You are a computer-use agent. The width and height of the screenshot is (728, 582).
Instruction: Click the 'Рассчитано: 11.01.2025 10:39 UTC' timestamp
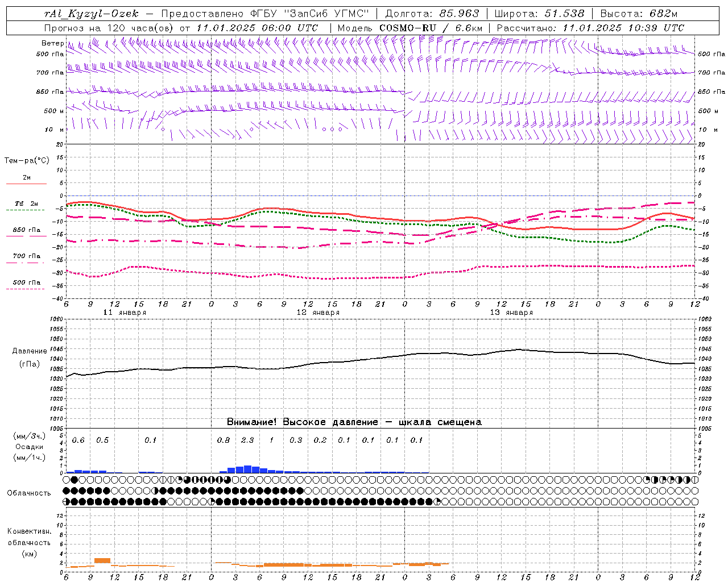pos(590,28)
